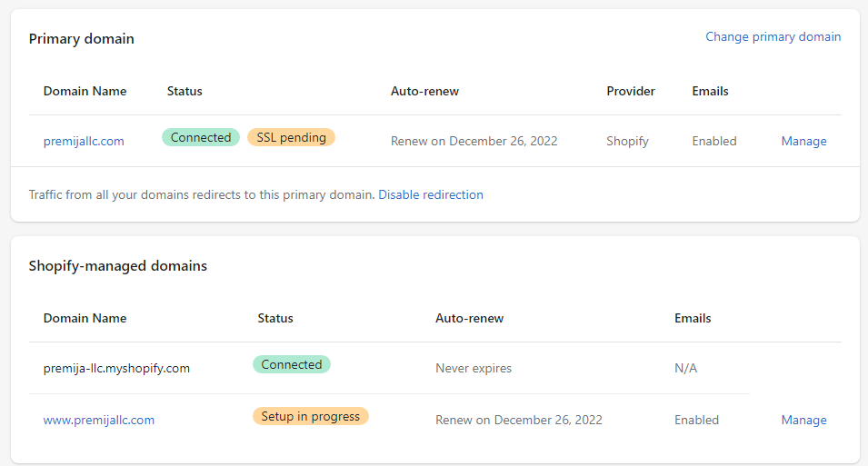Click the Provider column header
Image resolution: width=868 pixels, height=466 pixels.
(x=631, y=91)
